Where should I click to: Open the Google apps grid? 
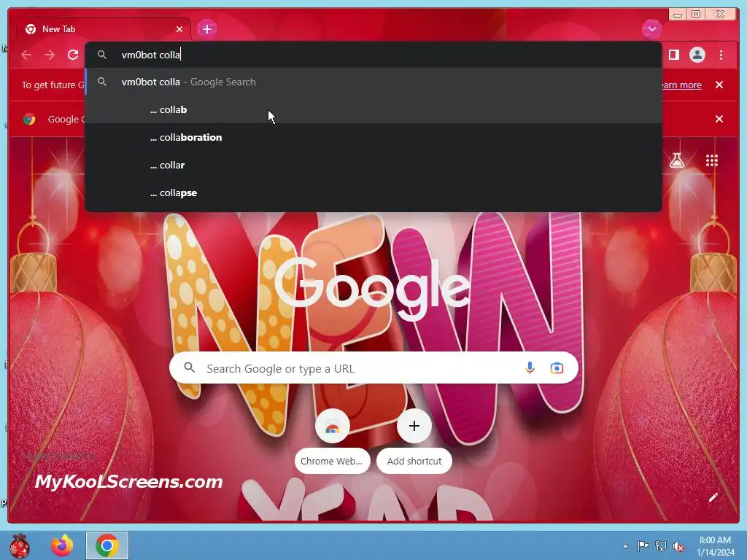[712, 160]
